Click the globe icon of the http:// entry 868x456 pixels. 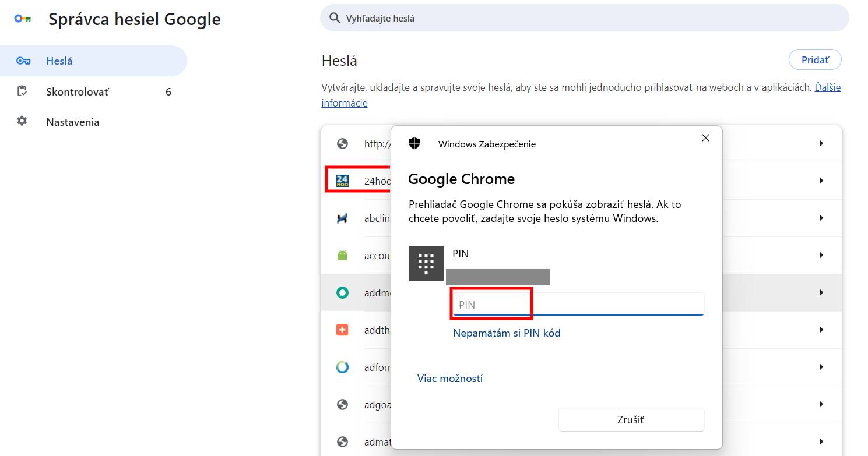coord(342,143)
